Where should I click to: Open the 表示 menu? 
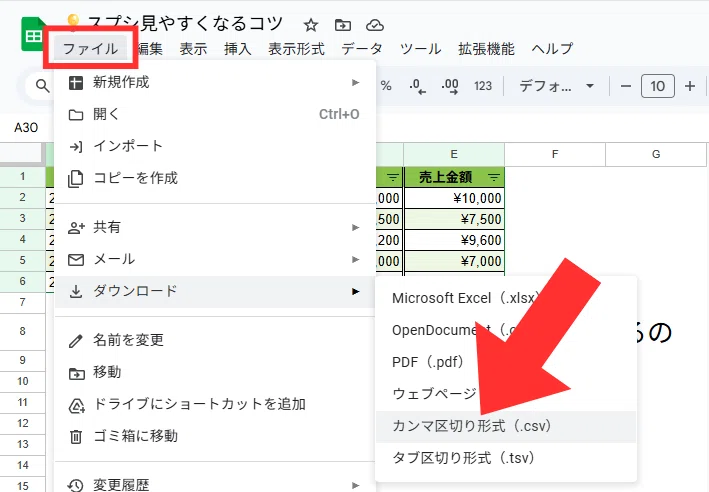coord(193,48)
